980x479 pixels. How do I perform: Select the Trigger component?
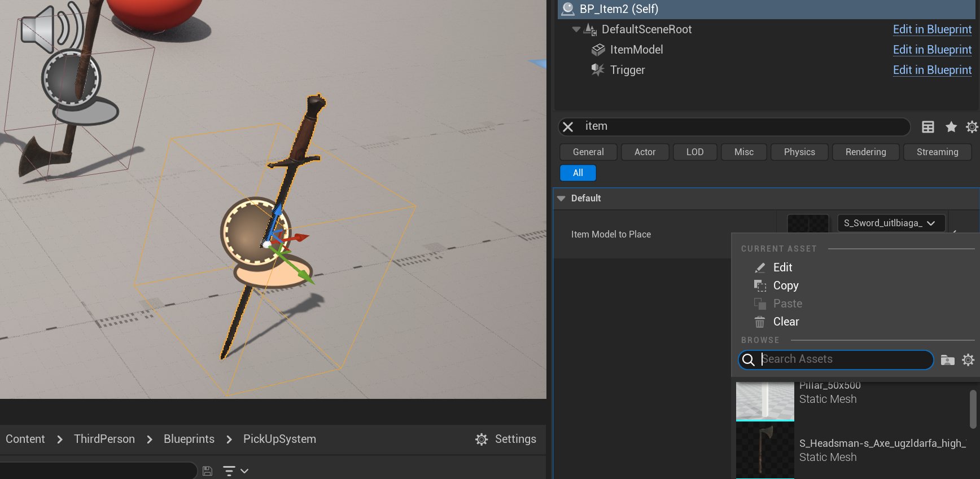click(627, 70)
